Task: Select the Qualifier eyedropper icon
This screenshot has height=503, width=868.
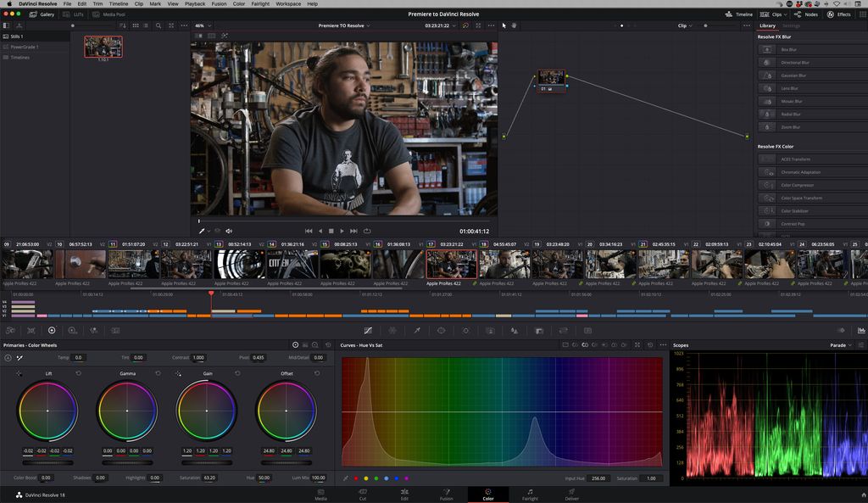Action: tap(417, 331)
